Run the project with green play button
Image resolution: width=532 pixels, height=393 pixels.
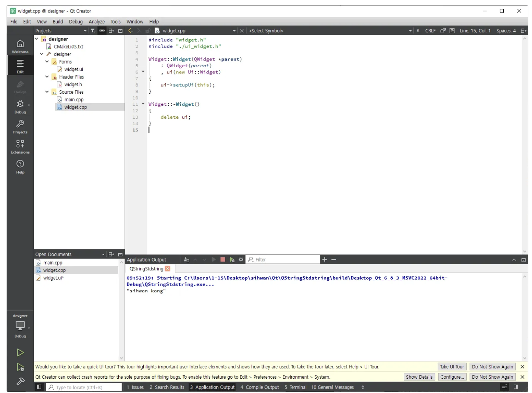click(x=20, y=353)
